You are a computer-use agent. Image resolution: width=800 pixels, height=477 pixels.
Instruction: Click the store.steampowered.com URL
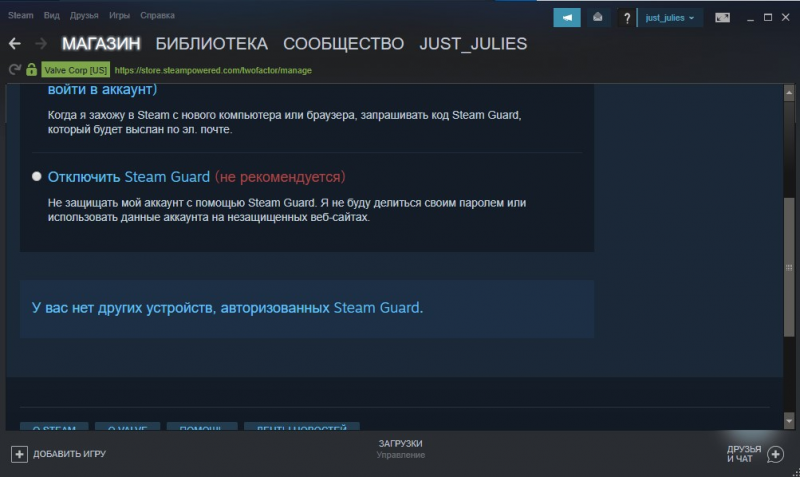coord(213,70)
